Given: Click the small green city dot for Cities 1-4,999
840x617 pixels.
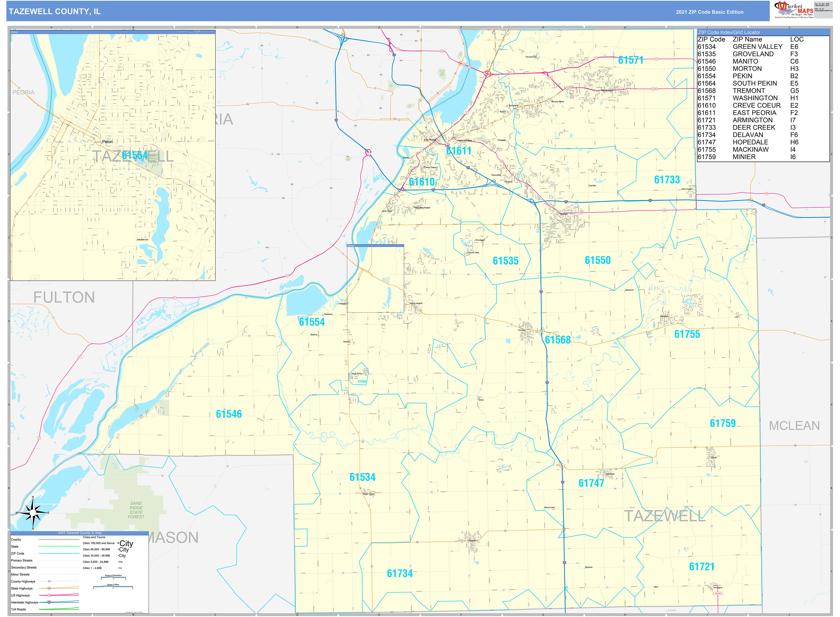Looking at the screenshot, I should (118, 568).
